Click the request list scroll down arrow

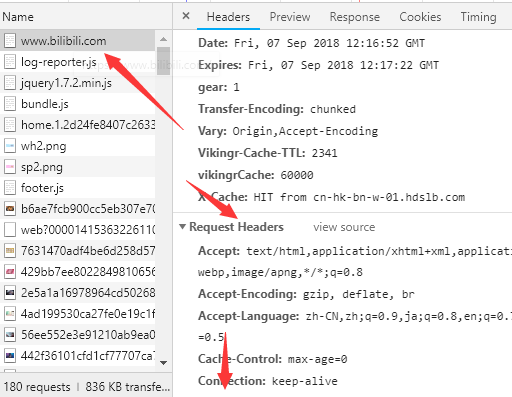(x=163, y=363)
